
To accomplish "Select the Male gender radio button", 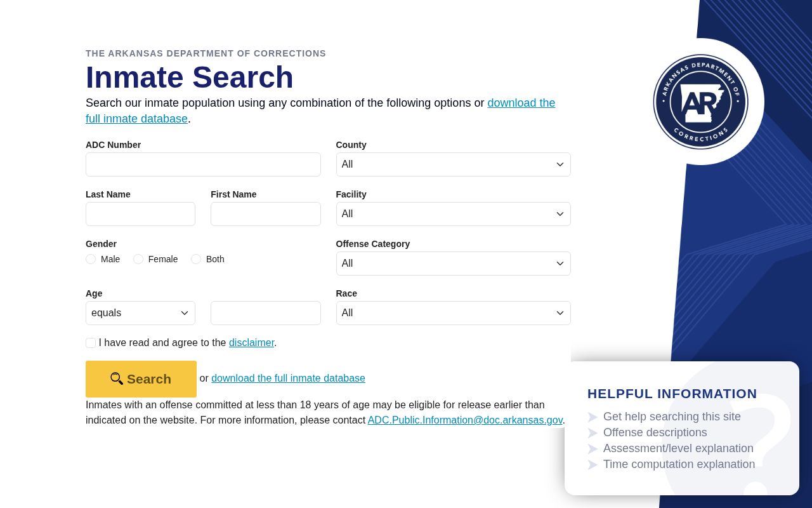I will pyautogui.click(x=91, y=259).
